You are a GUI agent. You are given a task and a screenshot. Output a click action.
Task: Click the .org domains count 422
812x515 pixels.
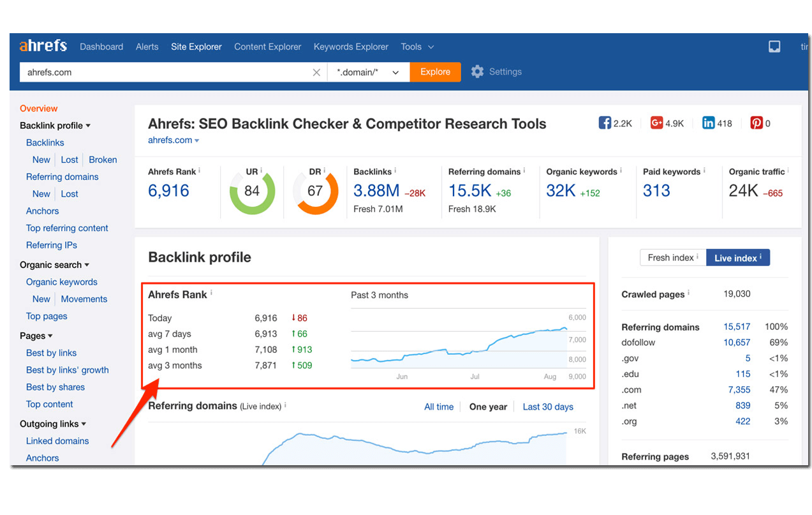click(x=743, y=421)
